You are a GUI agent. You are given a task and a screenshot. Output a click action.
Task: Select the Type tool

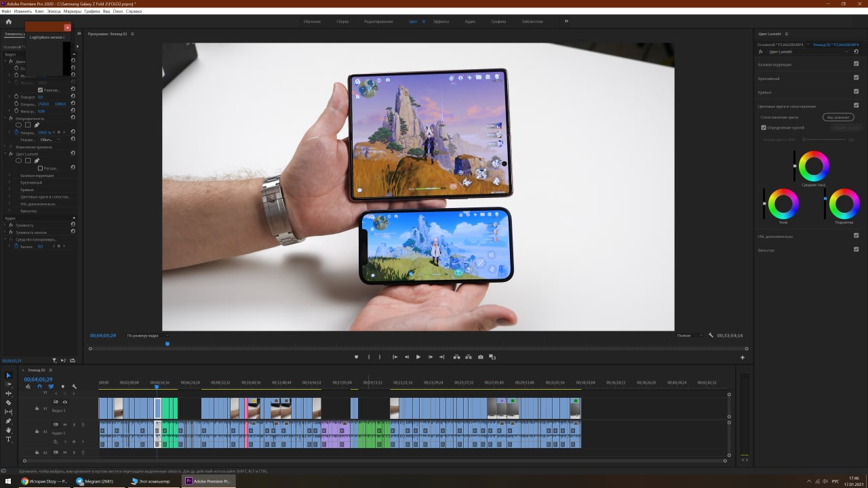tap(9, 439)
